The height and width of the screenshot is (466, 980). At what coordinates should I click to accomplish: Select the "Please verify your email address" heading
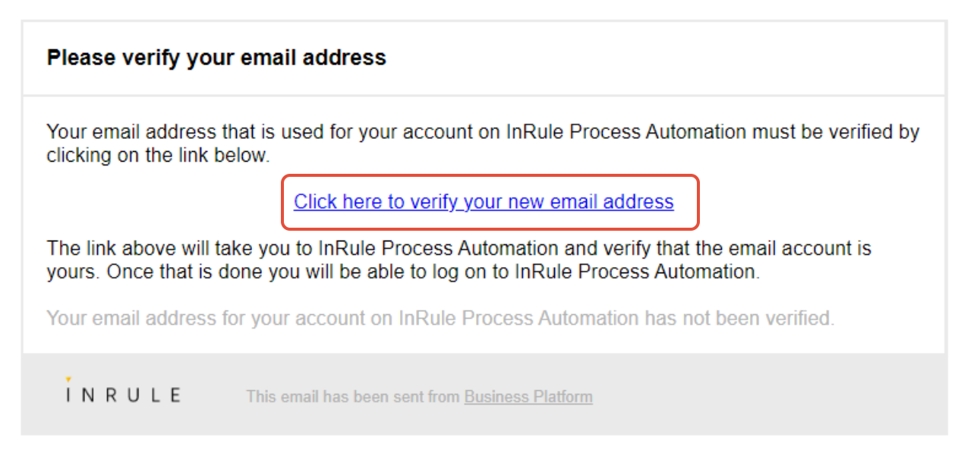[x=216, y=58]
